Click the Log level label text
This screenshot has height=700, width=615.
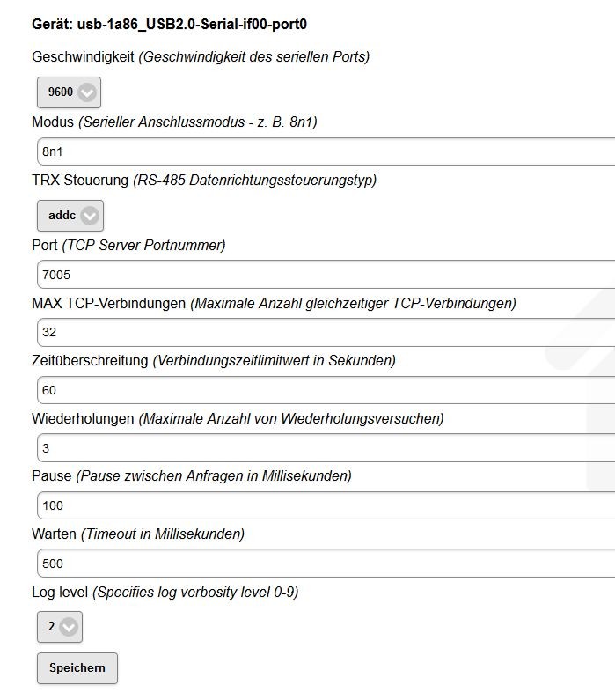(60, 593)
